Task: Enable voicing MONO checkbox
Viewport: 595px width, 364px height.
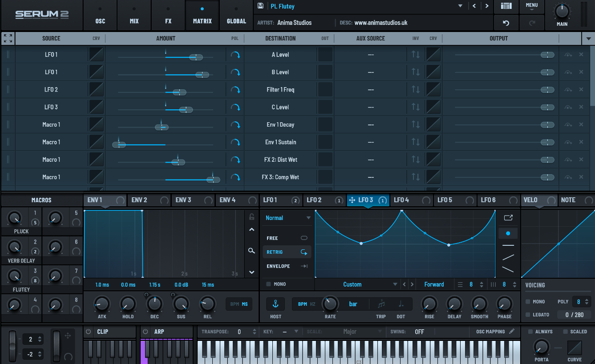Action: [x=528, y=301]
